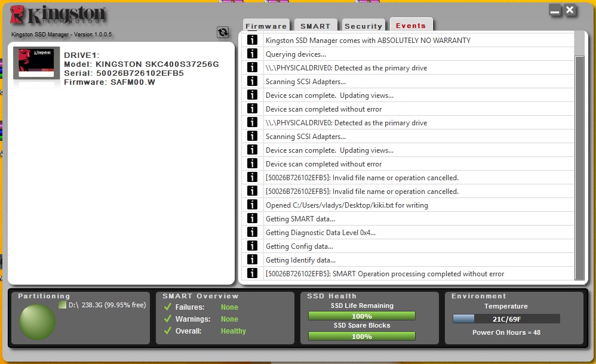Click info icon beside Getting Identify data event
Screen dimensions: 596x364
tap(252, 259)
